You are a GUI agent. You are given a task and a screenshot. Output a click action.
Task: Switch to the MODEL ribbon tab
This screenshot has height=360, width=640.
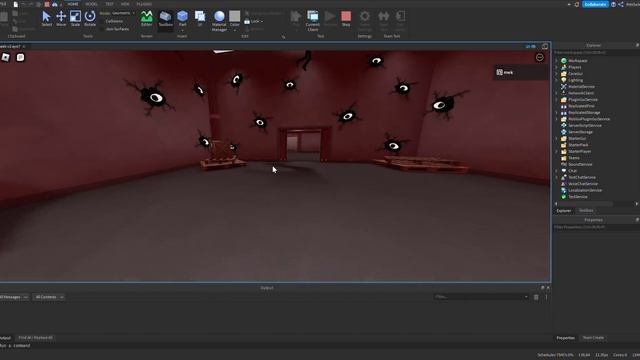pos(91,4)
